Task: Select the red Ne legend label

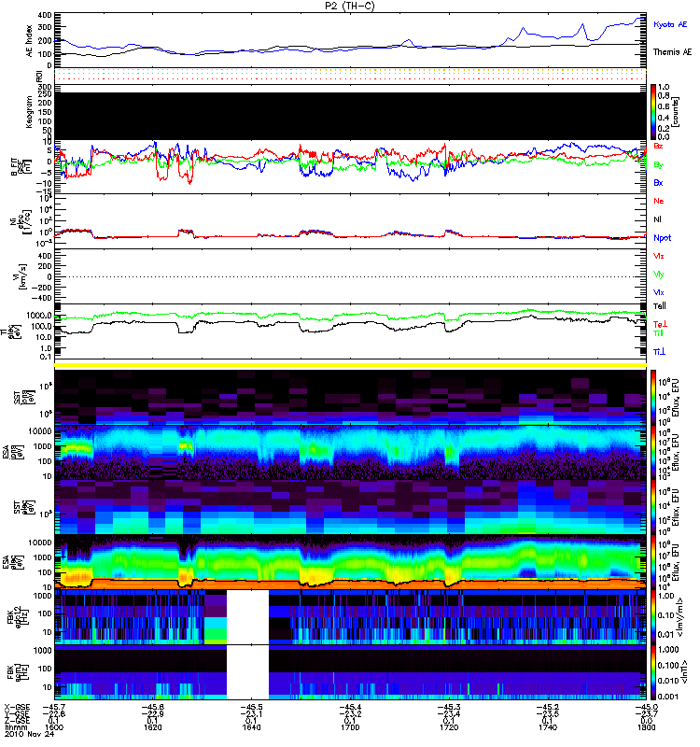Action: [x=659, y=201]
